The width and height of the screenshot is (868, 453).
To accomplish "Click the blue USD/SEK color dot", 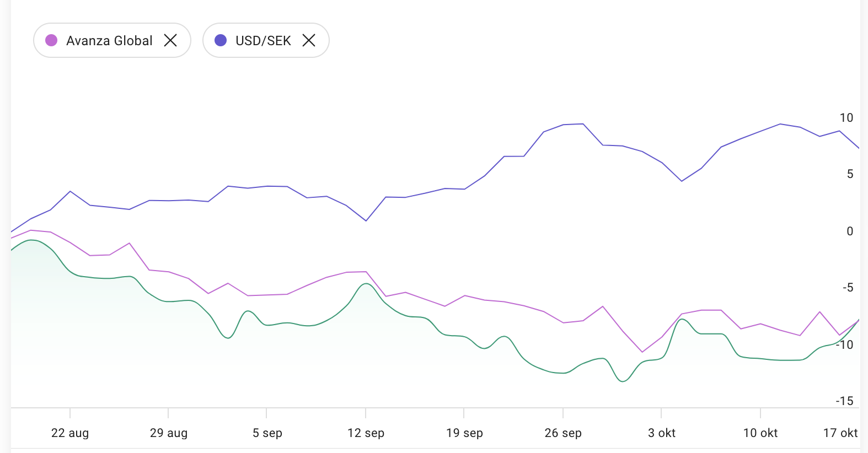I will point(221,40).
